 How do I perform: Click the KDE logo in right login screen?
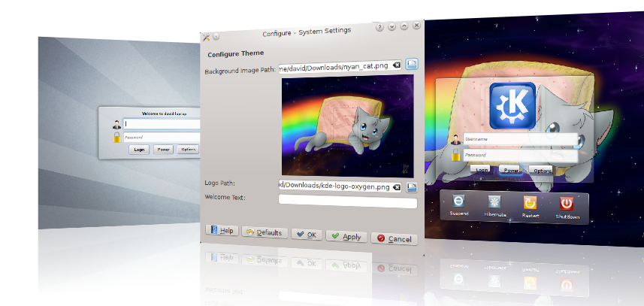point(512,105)
